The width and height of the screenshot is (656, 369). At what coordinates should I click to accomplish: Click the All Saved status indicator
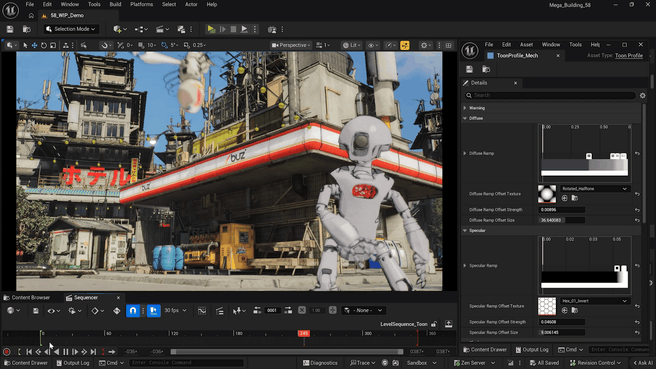tap(544, 363)
